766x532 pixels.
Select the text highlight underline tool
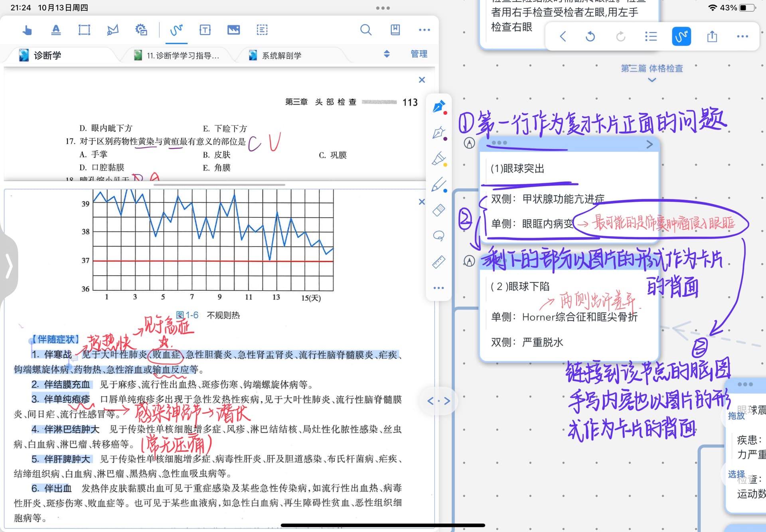(x=56, y=30)
